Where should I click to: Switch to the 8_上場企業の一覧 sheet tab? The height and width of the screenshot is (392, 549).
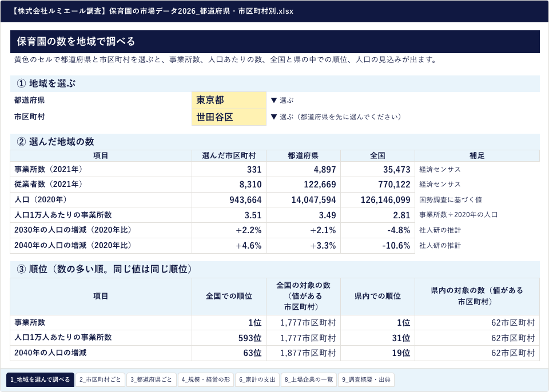point(309,379)
